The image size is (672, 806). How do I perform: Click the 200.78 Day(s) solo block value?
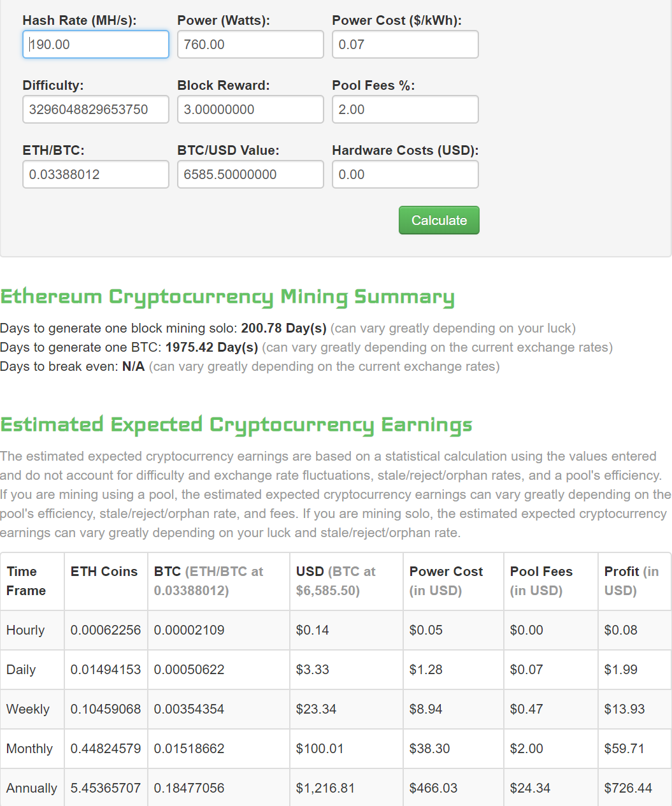[x=283, y=328]
